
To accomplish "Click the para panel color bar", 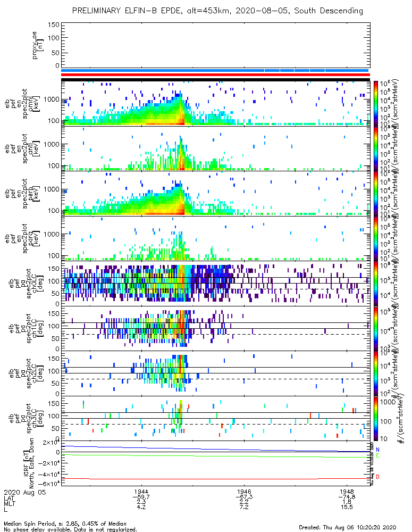I will (375, 238).
